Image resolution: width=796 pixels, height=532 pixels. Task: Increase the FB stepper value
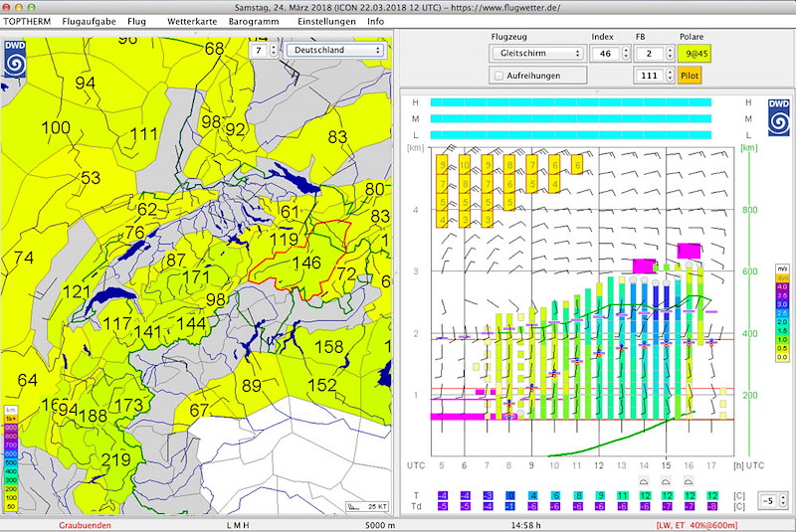[670, 50]
